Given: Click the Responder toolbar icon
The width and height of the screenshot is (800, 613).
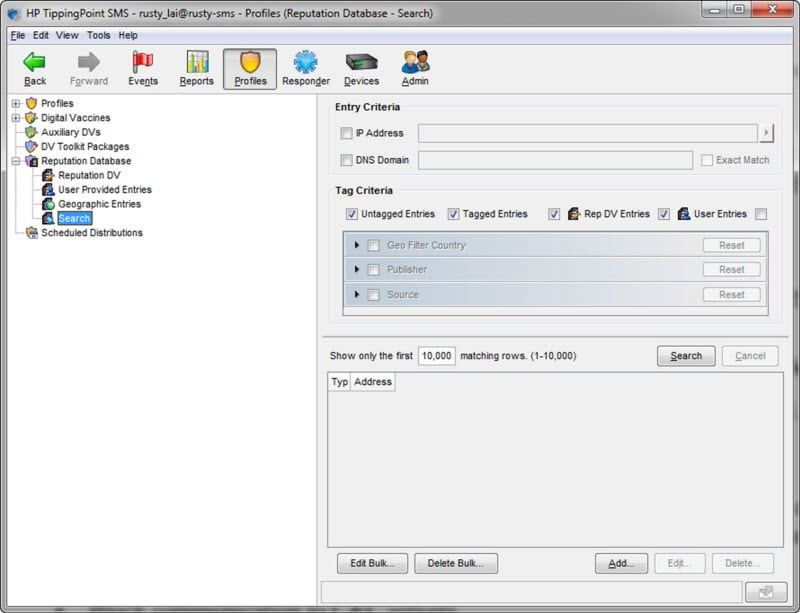Looking at the screenshot, I should click(305, 68).
